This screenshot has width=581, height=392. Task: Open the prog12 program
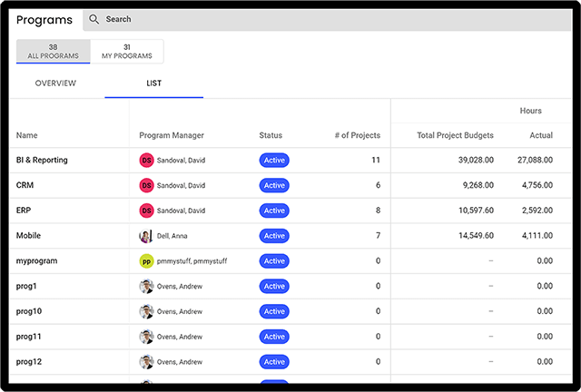(29, 362)
